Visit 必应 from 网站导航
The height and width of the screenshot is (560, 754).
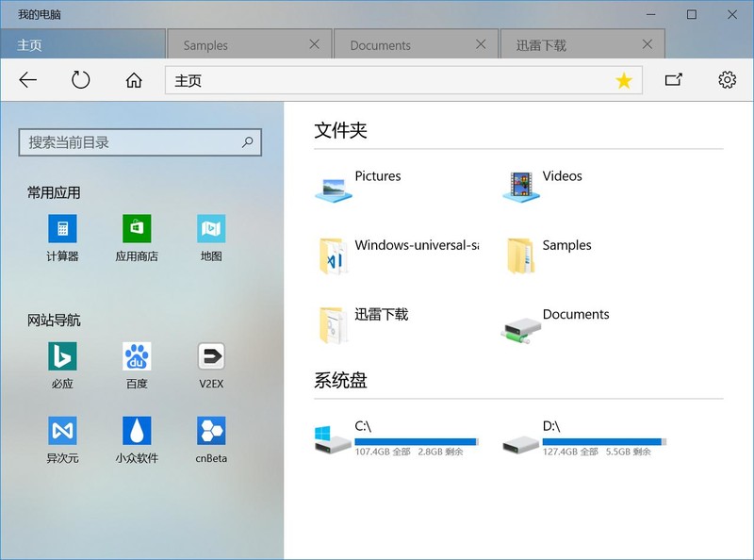pyautogui.click(x=60, y=356)
